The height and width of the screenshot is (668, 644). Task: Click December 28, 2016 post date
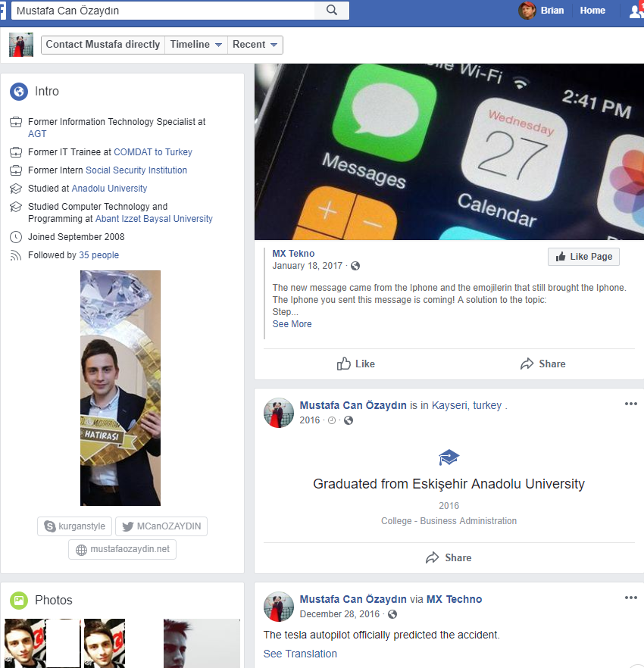tap(339, 614)
